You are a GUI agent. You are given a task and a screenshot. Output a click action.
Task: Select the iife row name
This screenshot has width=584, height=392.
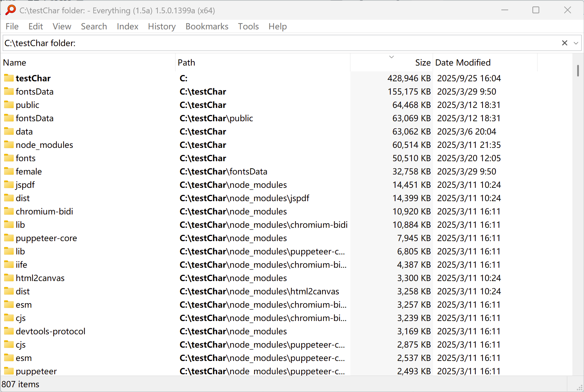click(x=21, y=265)
